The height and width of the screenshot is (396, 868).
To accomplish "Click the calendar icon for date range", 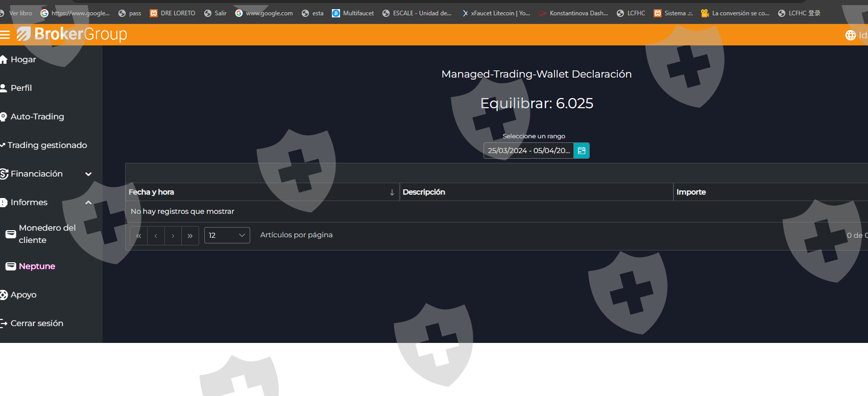I will [x=581, y=151].
